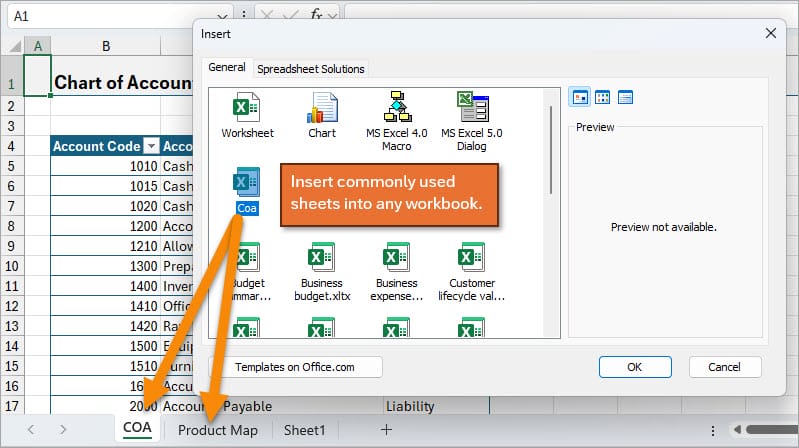Switch to list view mode
This screenshot has width=799, height=448.
coord(602,97)
